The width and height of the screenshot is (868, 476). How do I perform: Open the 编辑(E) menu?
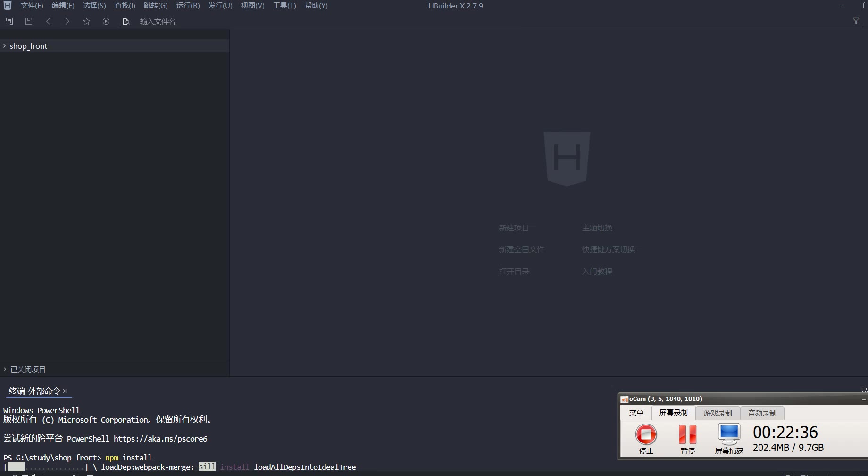pos(63,6)
